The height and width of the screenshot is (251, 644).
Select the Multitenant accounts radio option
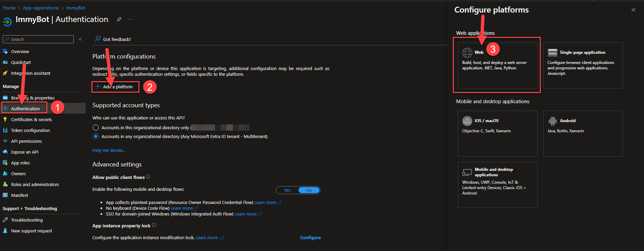[x=96, y=136]
